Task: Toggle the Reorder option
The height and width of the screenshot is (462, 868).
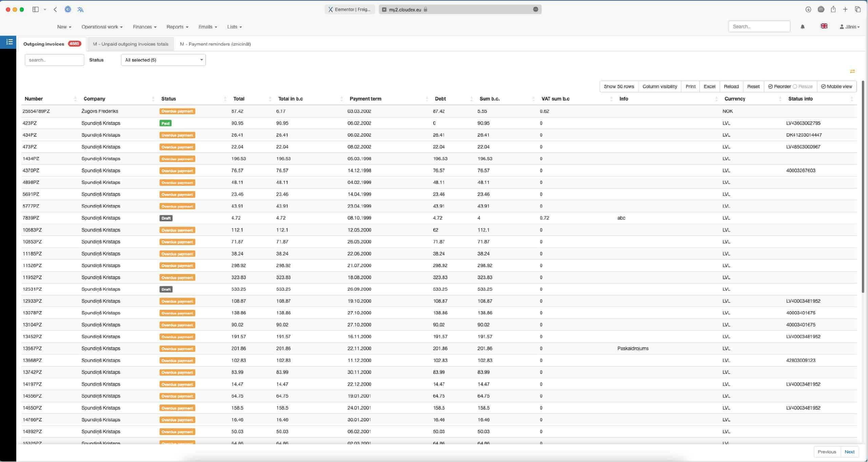Action: 779,86
